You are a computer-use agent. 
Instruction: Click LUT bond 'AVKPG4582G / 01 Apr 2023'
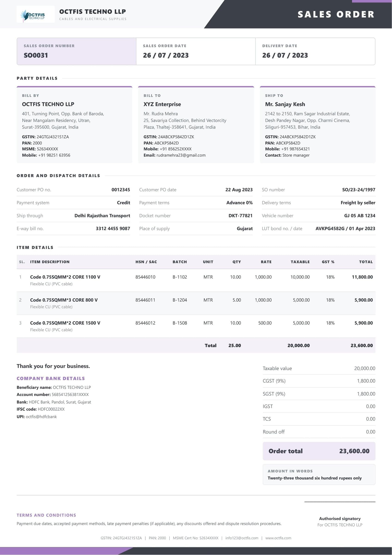[x=345, y=229]
